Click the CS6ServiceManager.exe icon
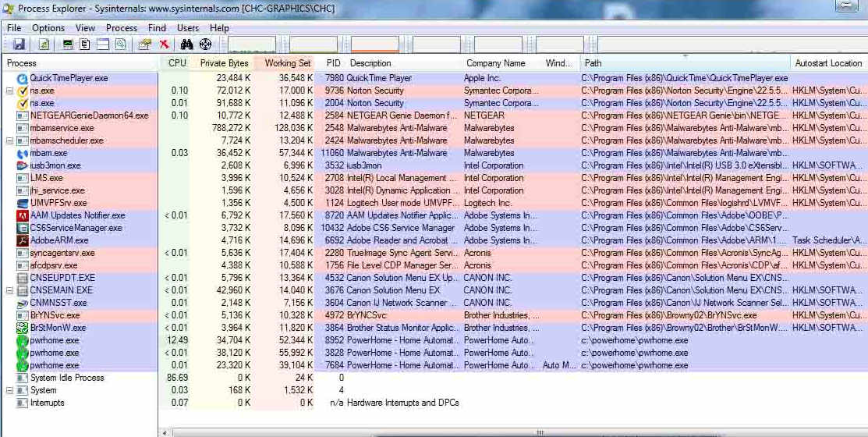This screenshot has height=437, width=868. click(x=22, y=228)
